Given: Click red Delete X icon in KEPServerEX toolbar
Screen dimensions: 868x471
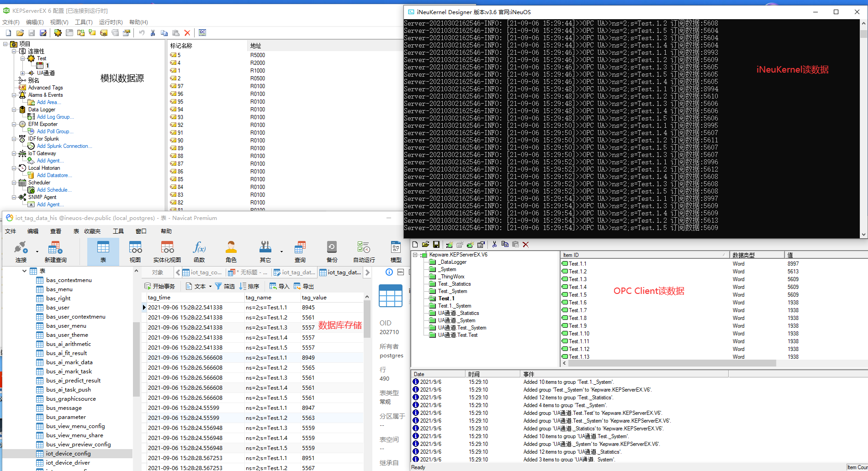Looking at the screenshot, I should tap(187, 33).
